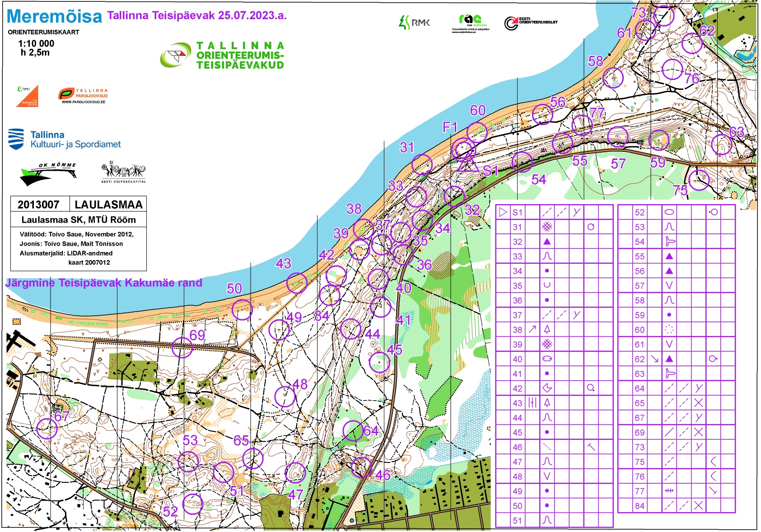Click the number 63 label on the map
The width and height of the screenshot is (761, 532).
[737, 132]
